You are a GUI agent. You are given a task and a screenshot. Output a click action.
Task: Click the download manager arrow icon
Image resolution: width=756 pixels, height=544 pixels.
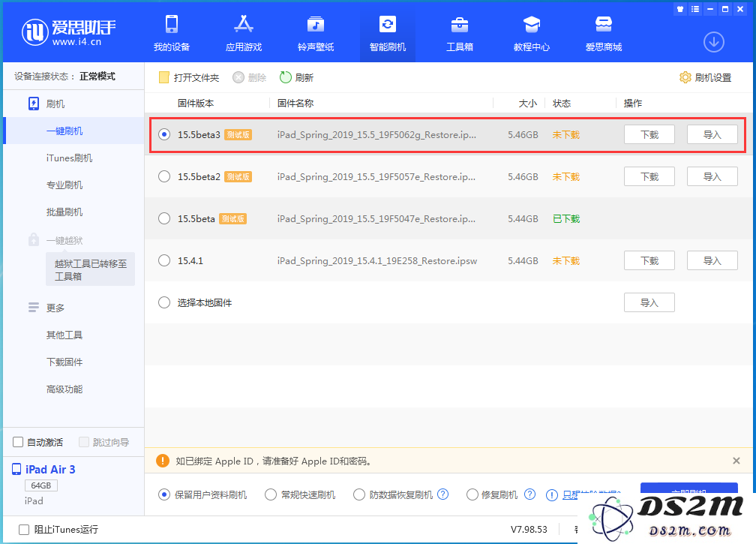[713, 43]
